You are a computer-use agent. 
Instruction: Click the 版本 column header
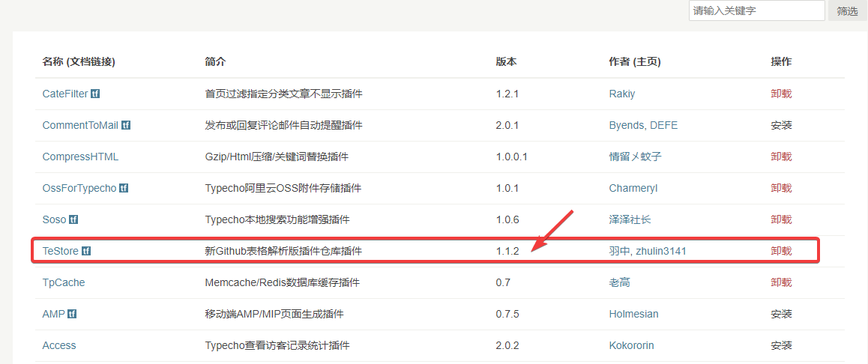pyautogui.click(x=507, y=62)
